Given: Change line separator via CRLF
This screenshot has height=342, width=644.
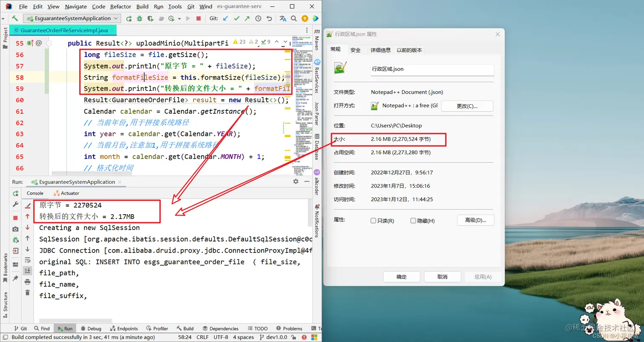Looking at the screenshot, I should pyautogui.click(x=202, y=337).
